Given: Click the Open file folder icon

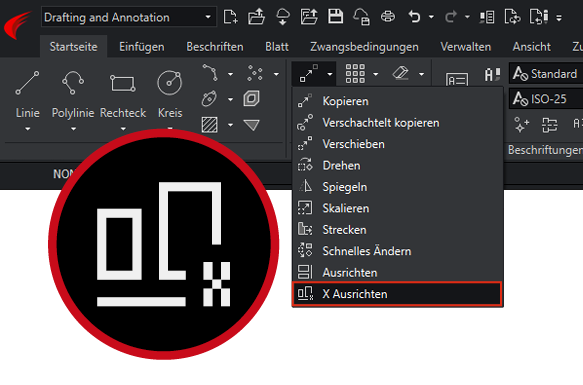Looking at the screenshot, I should coord(257,17).
